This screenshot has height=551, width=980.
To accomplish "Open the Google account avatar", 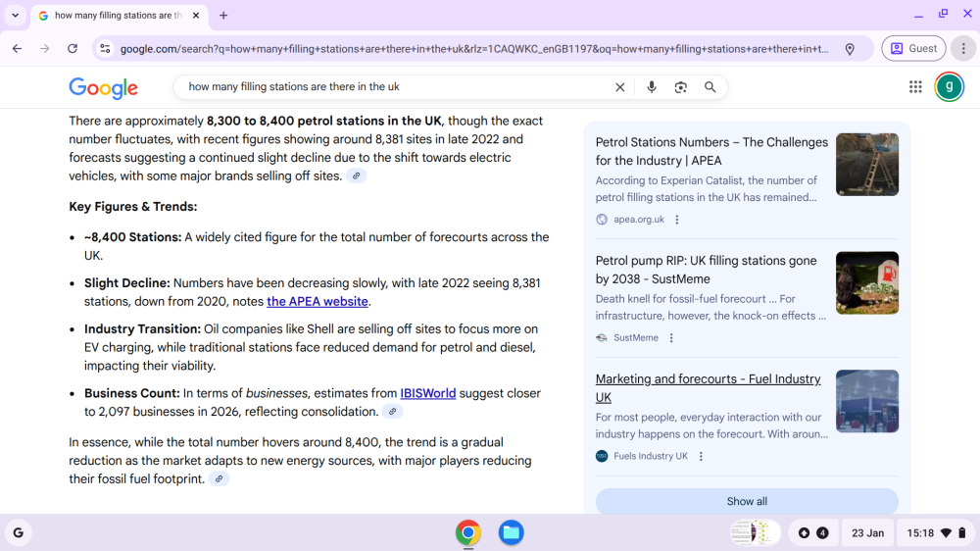I will (949, 87).
